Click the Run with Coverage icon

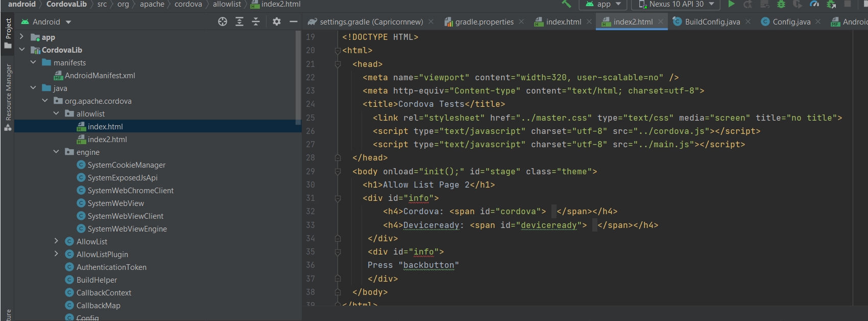tap(798, 4)
